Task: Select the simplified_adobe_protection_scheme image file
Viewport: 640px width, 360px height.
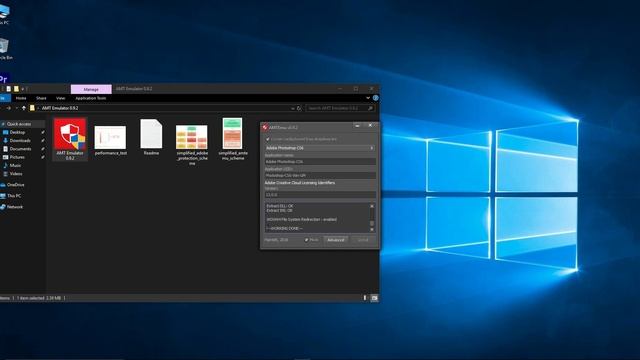Action: [192, 144]
